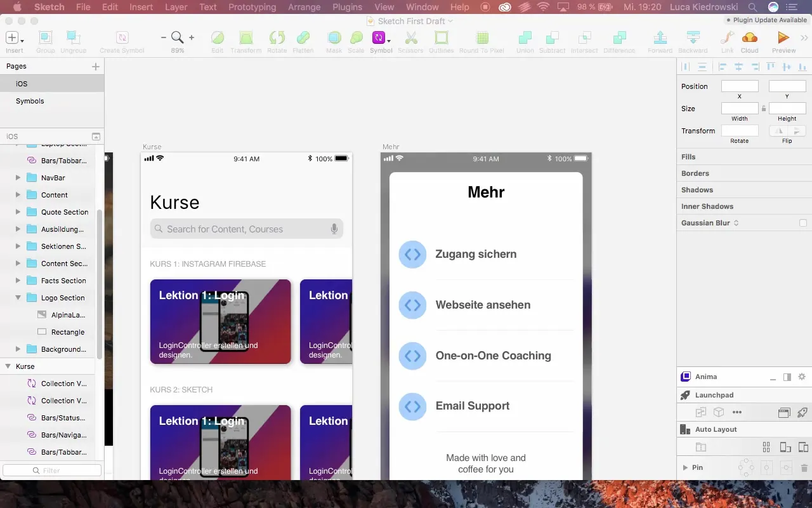
Task: Click the microphone icon in the Kurse search bar
Action: click(334, 229)
